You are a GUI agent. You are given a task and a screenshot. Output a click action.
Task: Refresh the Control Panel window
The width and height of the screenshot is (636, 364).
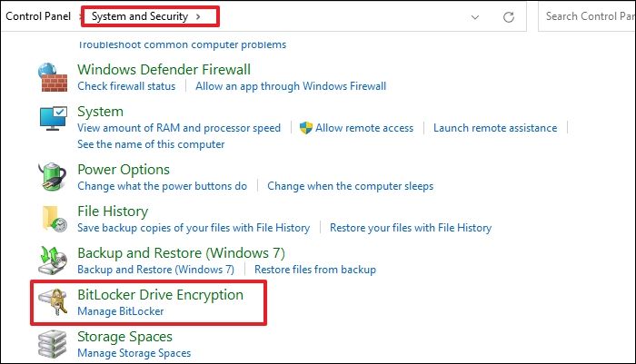point(509,16)
